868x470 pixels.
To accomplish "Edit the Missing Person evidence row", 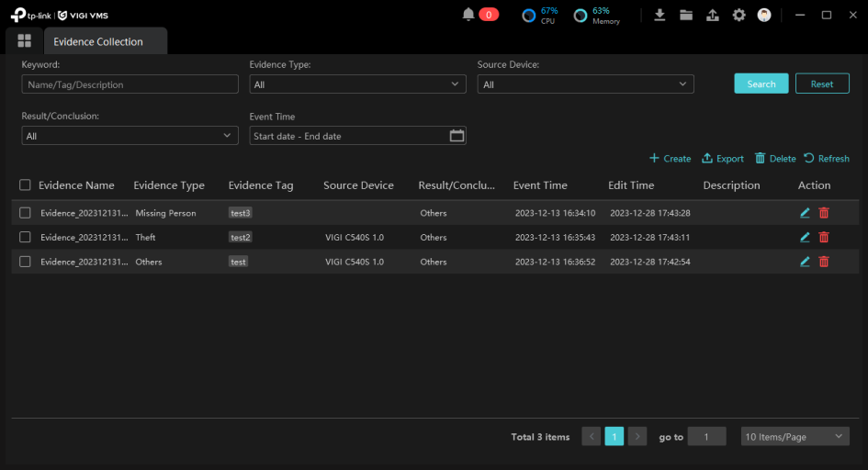I will pyautogui.click(x=805, y=213).
